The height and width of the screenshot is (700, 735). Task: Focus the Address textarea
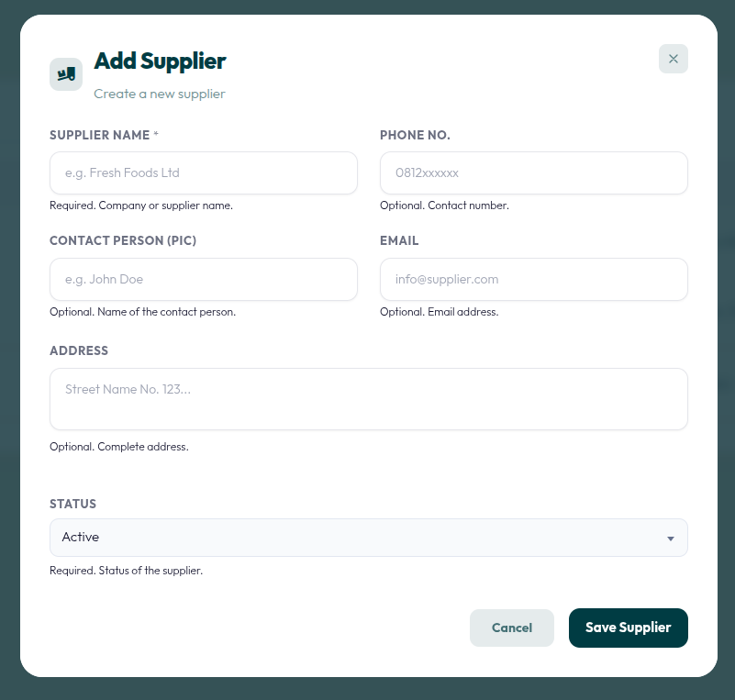pos(369,399)
